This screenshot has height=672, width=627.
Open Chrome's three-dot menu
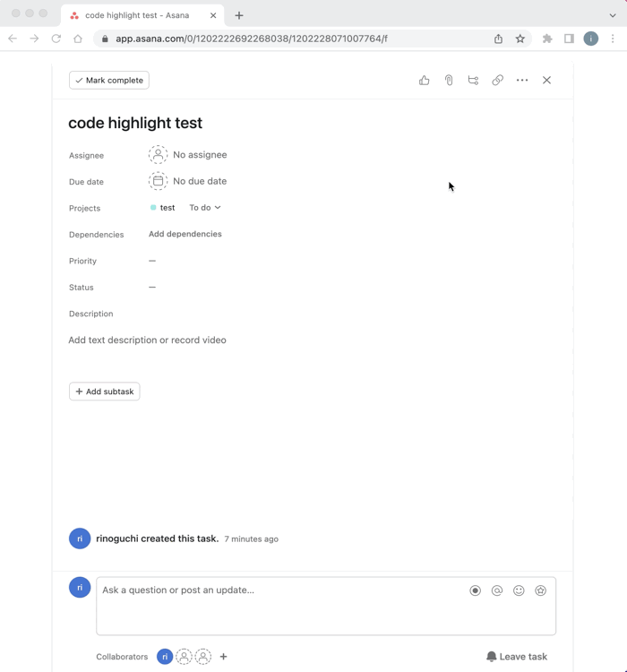(x=613, y=39)
